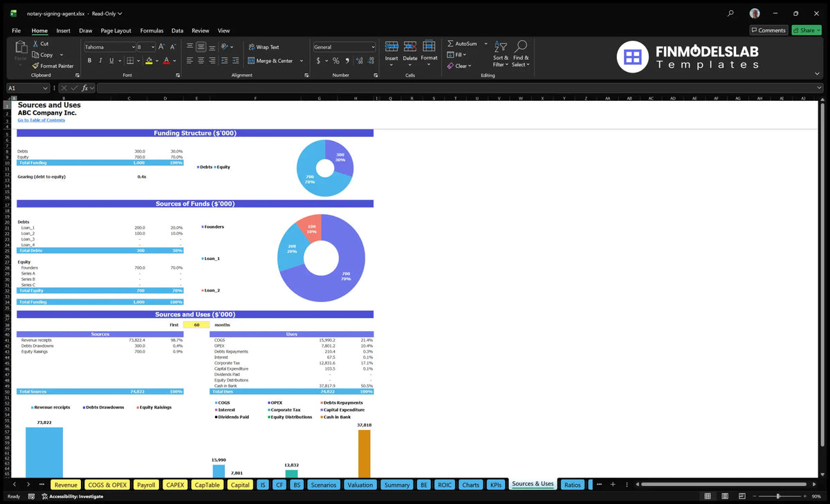Switch to the CapTable sheet tab
The width and height of the screenshot is (830, 504).
(x=207, y=485)
